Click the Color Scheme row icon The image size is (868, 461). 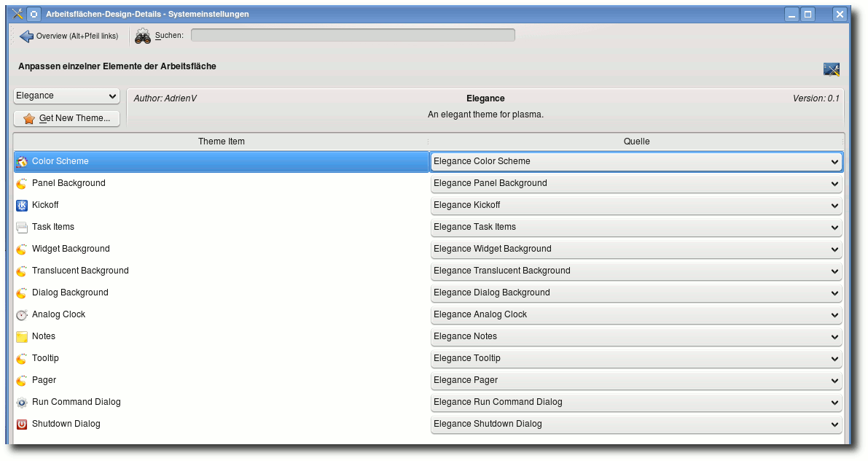click(21, 161)
